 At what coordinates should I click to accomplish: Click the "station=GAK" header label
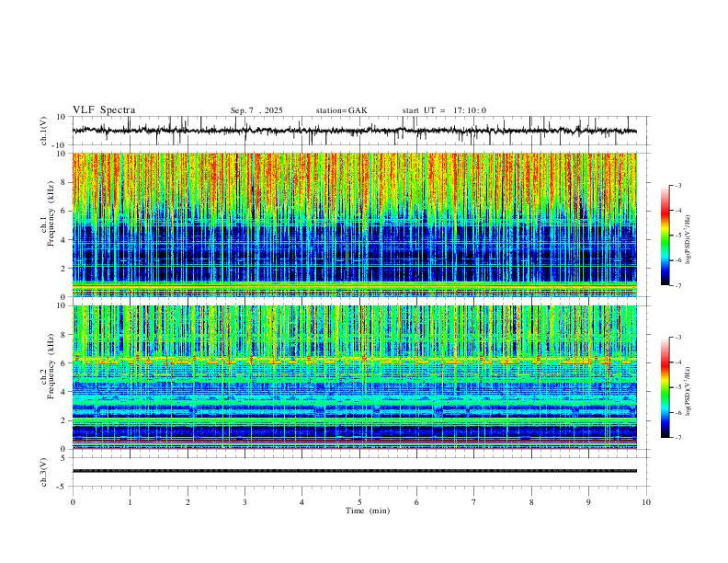tap(341, 110)
